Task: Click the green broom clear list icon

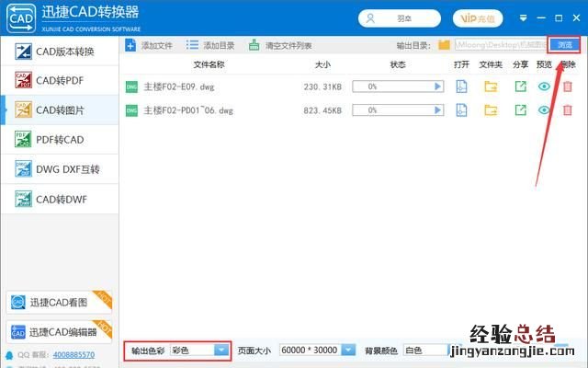Action: [x=254, y=45]
